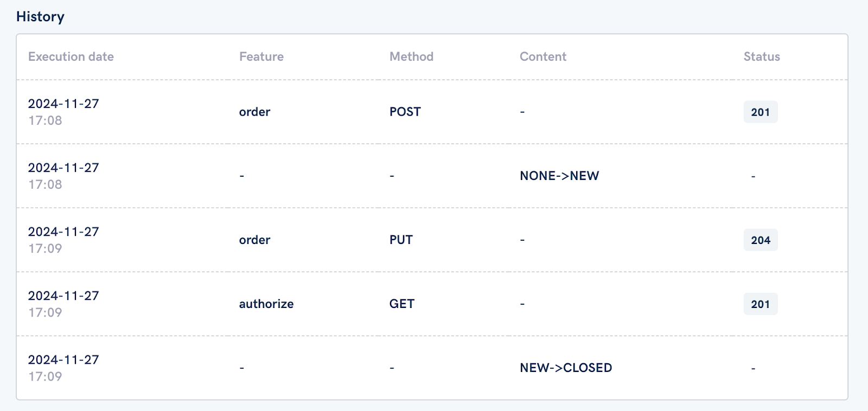Viewport: 868px width, 411px height.
Task: Select the POST method cell
Action: pos(405,112)
